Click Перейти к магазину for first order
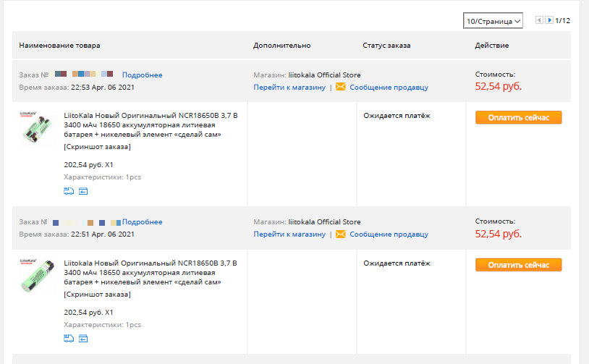Screen dimensions: 589x364 pyautogui.click(x=289, y=87)
